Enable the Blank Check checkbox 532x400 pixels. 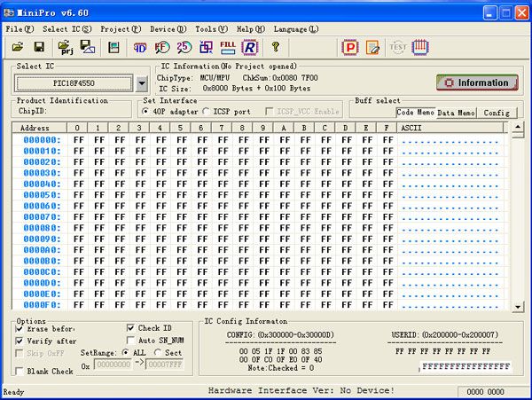tap(20, 372)
